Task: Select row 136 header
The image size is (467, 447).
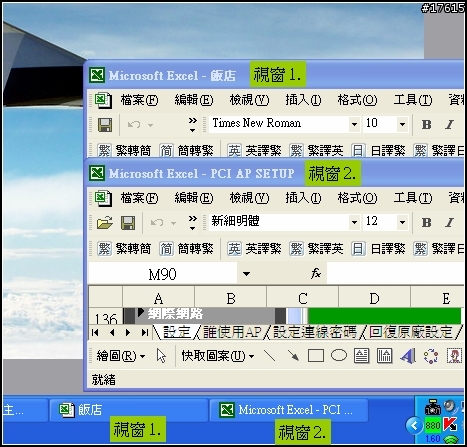Action: [x=106, y=316]
